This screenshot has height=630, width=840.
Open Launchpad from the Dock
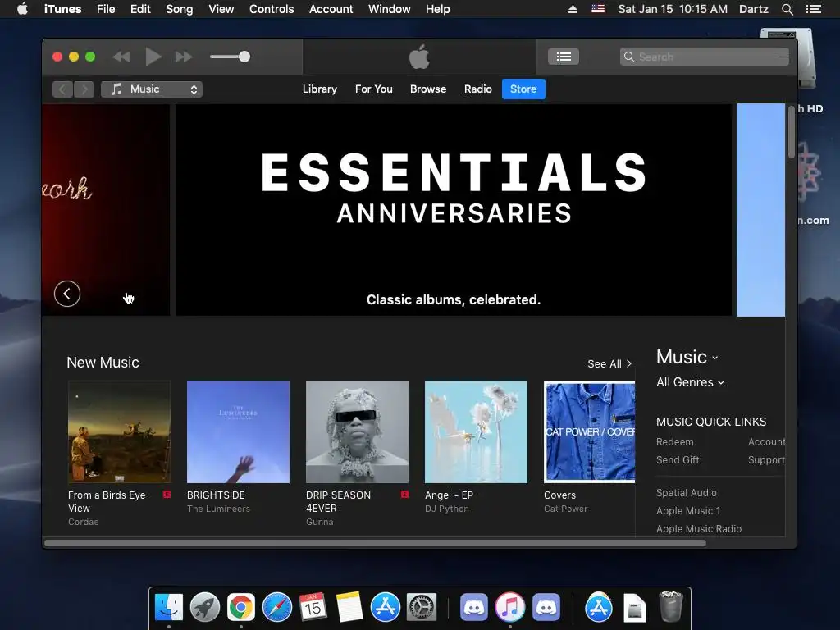[205, 607]
